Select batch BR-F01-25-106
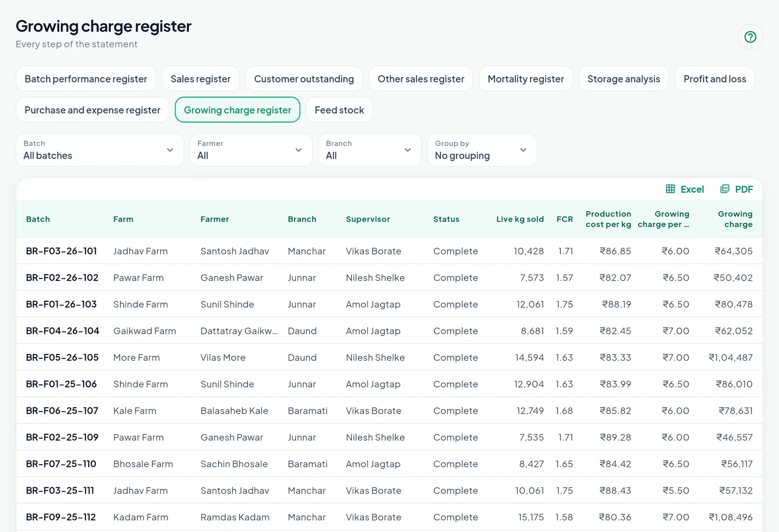 [x=61, y=384]
